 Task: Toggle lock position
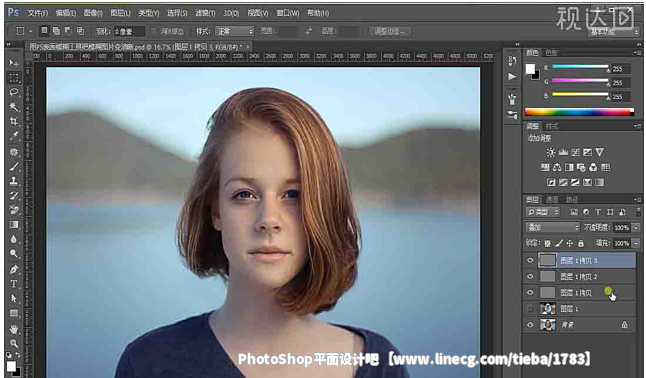click(x=570, y=243)
